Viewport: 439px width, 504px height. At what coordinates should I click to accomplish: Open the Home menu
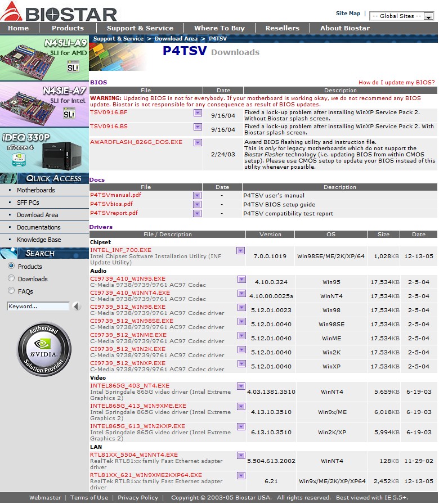(19, 28)
